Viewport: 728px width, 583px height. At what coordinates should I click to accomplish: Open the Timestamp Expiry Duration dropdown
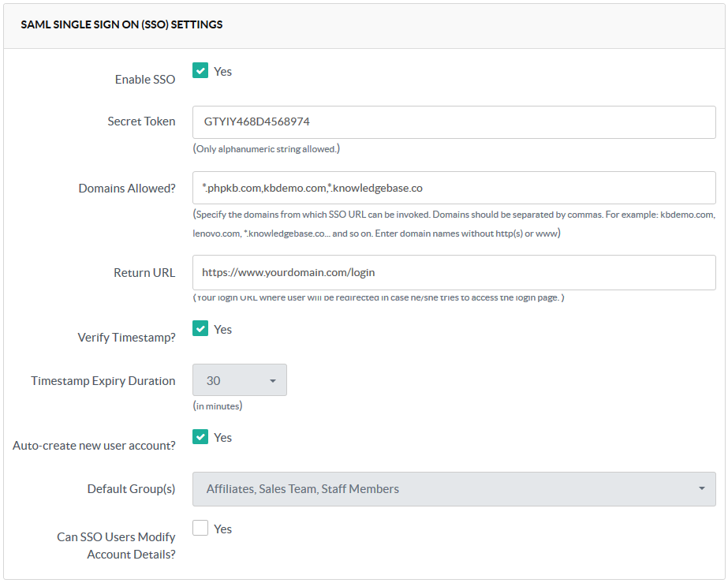[x=239, y=380]
